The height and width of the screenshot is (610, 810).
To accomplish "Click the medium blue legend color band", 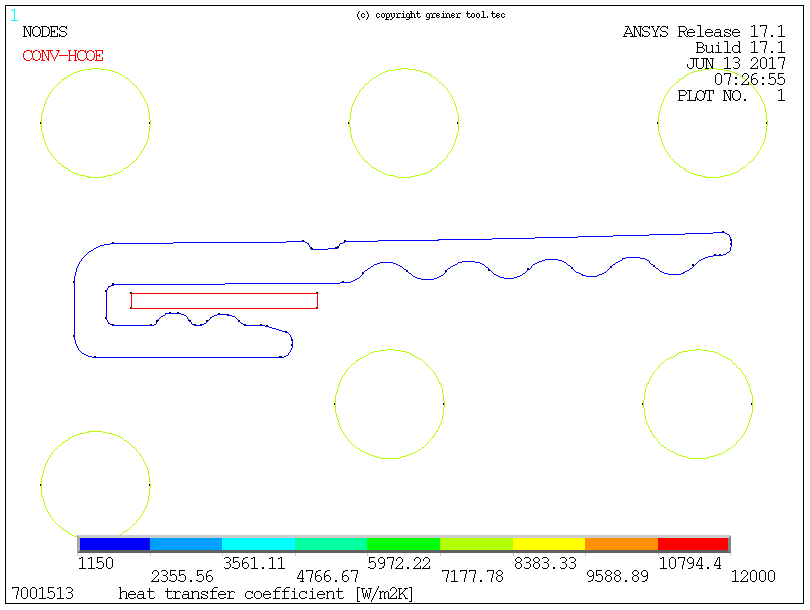I will pyautogui.click(x=186, y=544).
